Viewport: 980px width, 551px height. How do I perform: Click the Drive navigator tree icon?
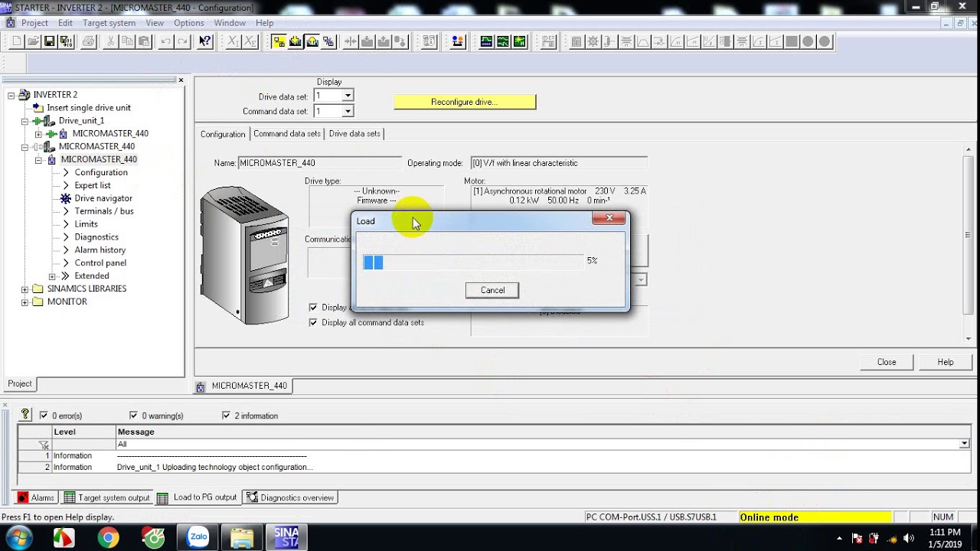click(x=66, y=198)
